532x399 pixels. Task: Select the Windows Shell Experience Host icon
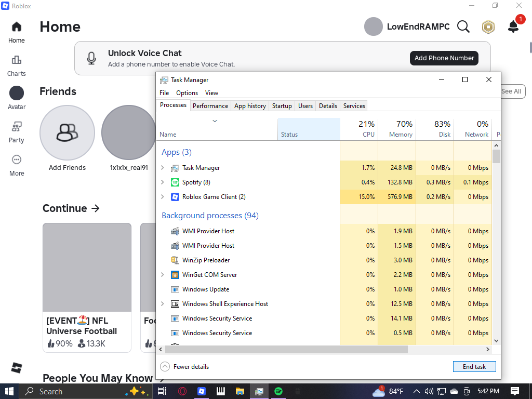click(175, 304)
